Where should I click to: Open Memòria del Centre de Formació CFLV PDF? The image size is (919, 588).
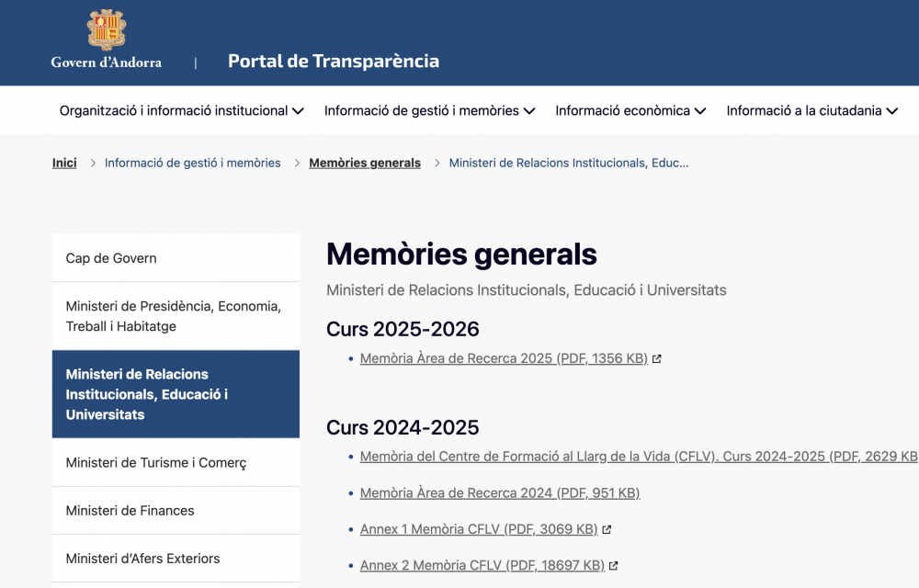[634, 457]
